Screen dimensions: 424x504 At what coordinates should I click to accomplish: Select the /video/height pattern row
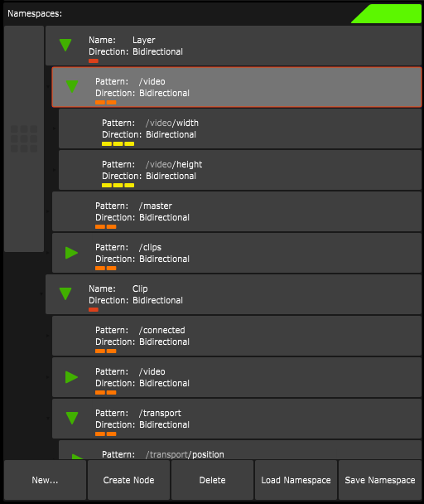240,170
